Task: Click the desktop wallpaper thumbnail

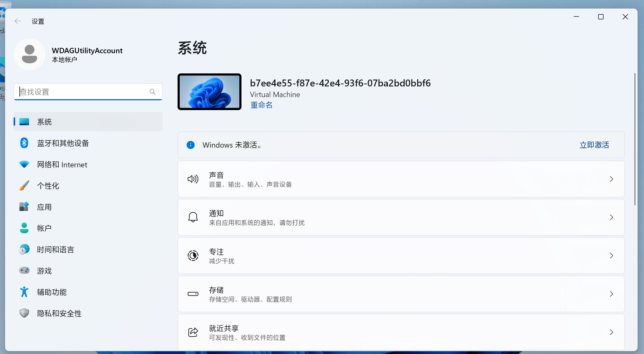Action: (x=210, y=92)
